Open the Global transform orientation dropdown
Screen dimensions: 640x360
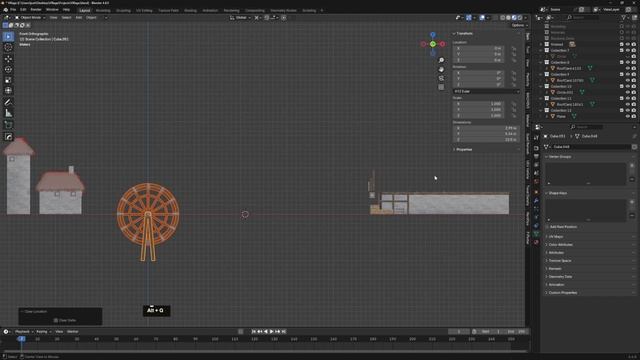pyautogui.click(x=239, y=18)
